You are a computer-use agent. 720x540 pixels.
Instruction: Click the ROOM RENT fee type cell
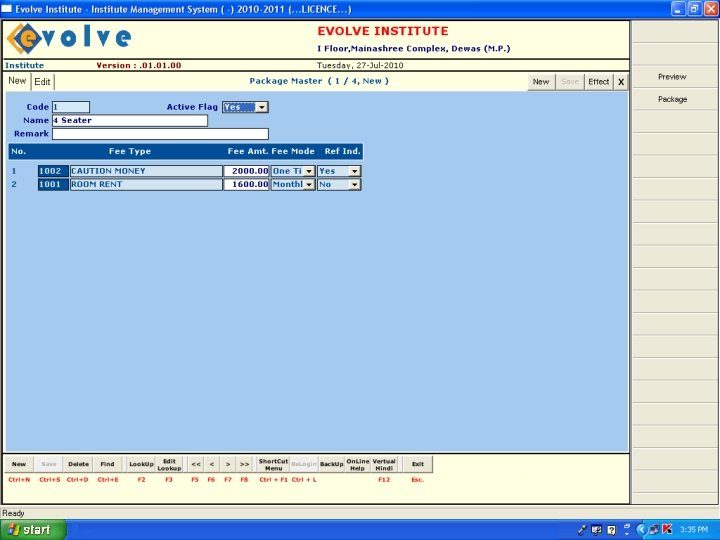[x=146, y=185]
